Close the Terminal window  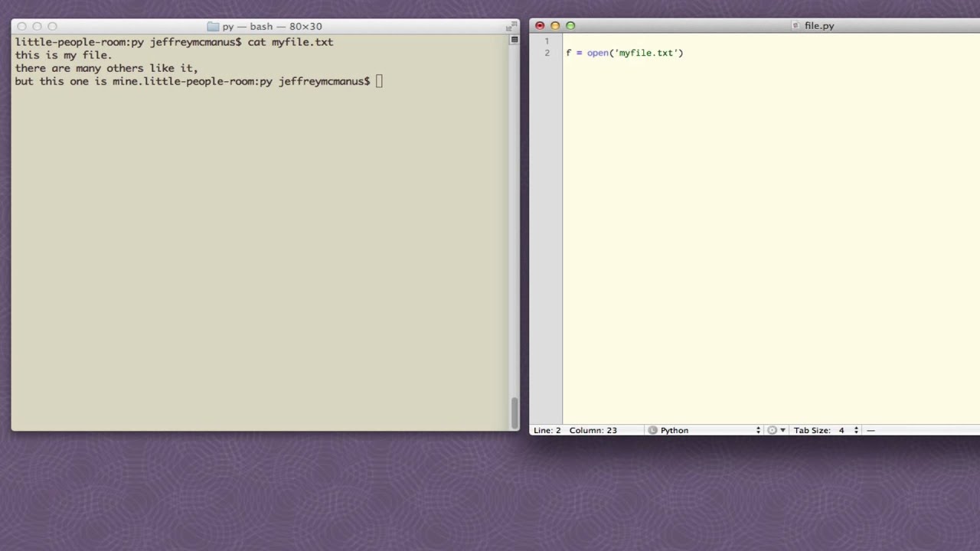(21, 26)
